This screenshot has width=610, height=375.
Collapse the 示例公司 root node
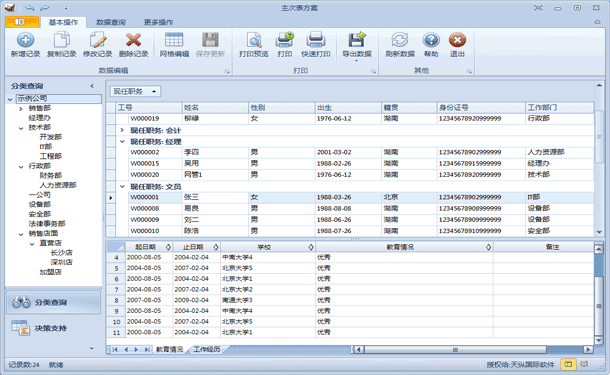(x=10, y=99)
